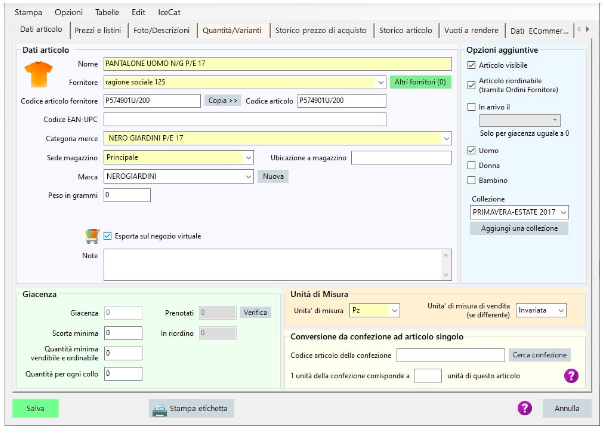The width and height of the screenshot is (603, 429).
Task: Click the Giacenza quantity field
Action: pos(123,313)
